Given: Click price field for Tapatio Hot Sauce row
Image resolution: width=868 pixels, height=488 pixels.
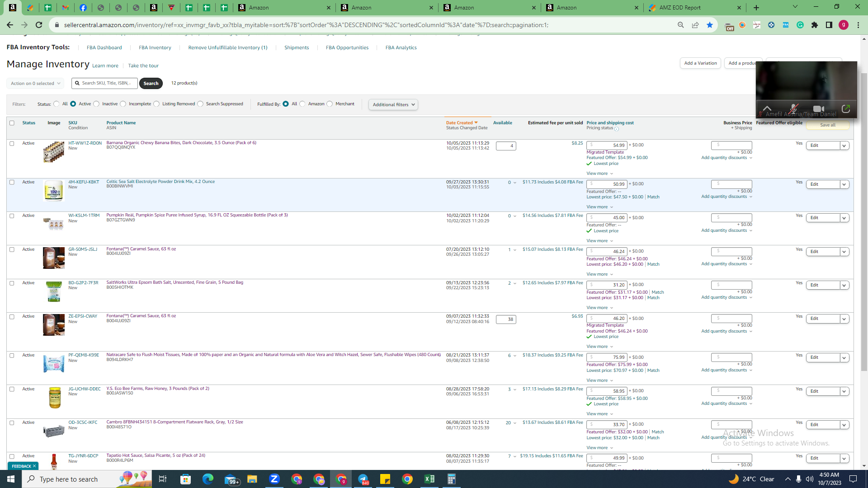Looking at the screenshot, I should point(607,458).
